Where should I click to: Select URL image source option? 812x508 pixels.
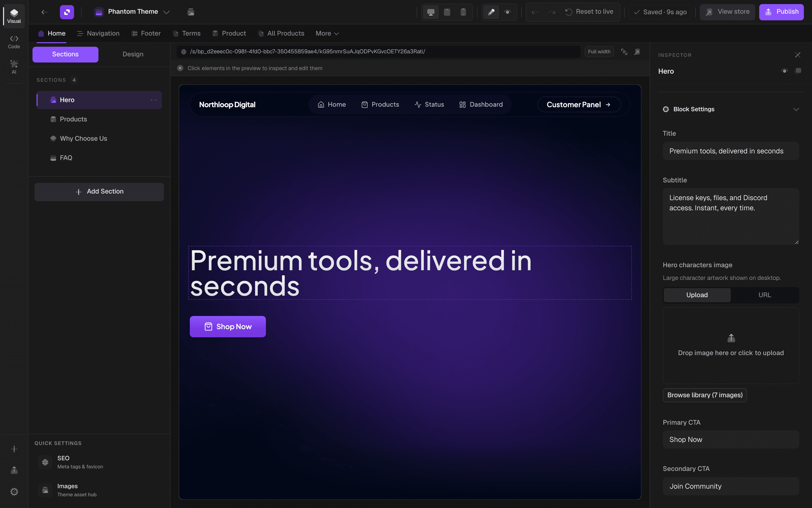pyautogui.click(x=765, y=295)
